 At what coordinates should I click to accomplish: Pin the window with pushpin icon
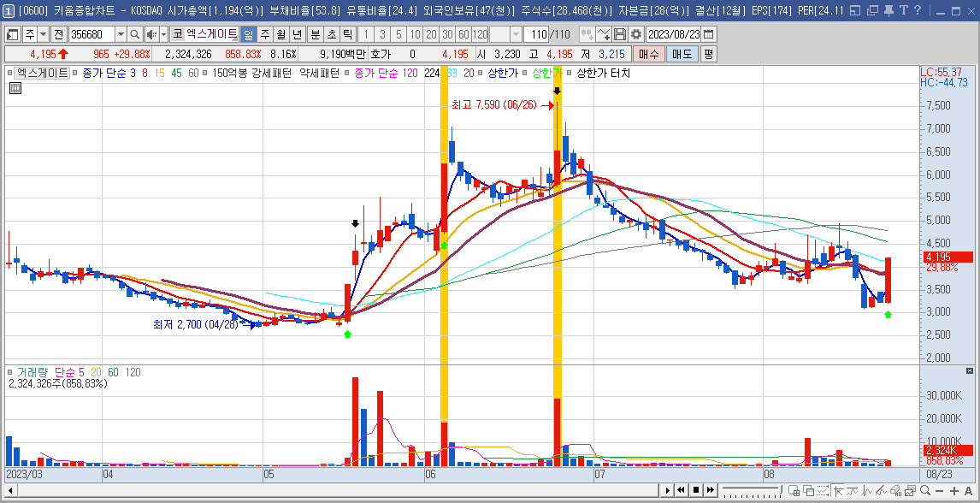pos(888,10)
